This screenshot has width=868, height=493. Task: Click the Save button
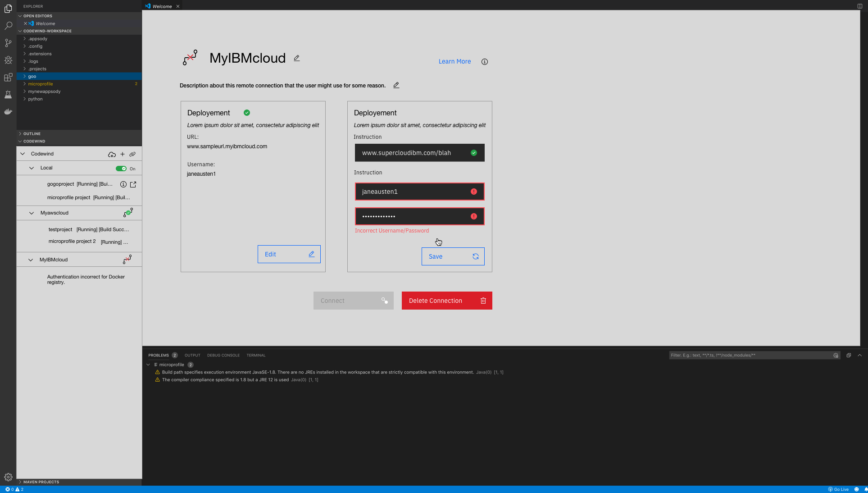(x=453, y=256)
